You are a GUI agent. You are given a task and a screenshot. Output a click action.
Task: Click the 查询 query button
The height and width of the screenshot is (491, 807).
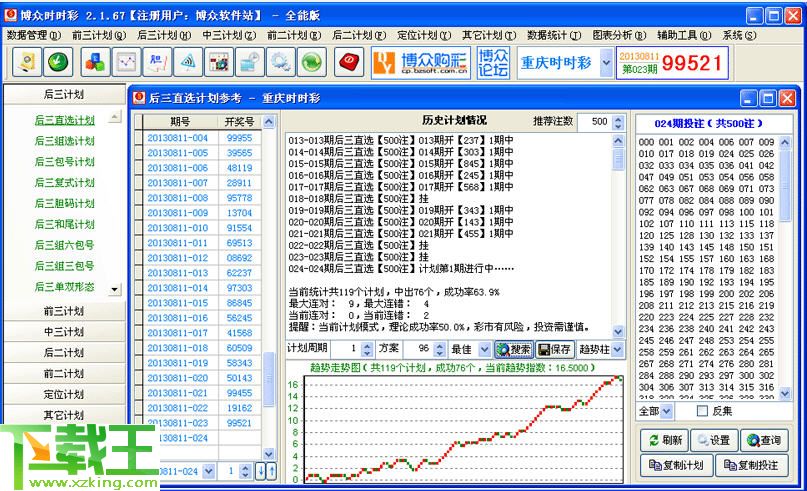pyautogui.click(x=764, y=440)
